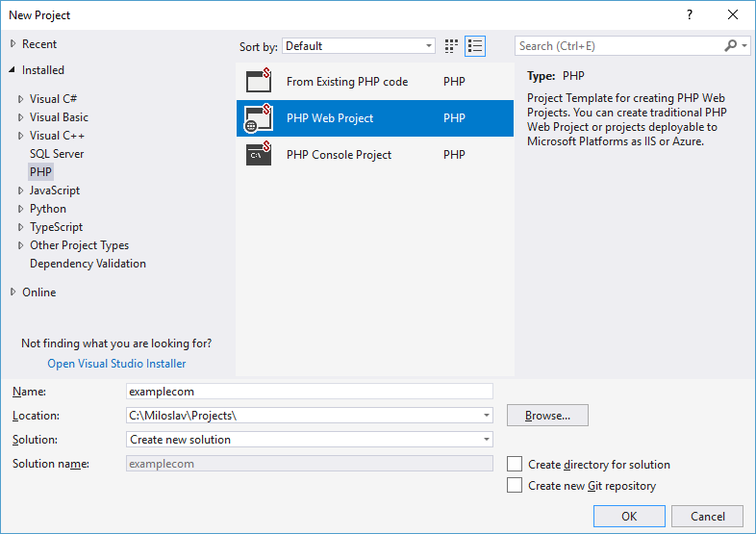Click the project Name input field

(310, 392)
